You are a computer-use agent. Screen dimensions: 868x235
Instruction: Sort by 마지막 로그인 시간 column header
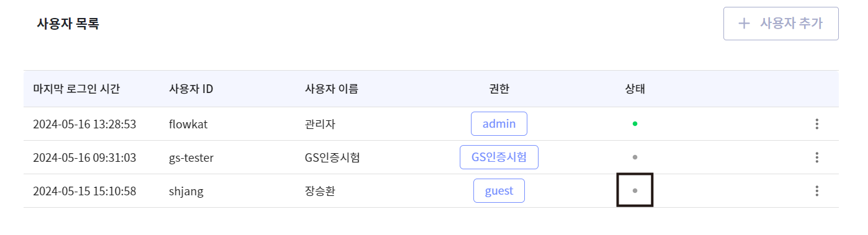coord(76,89)
